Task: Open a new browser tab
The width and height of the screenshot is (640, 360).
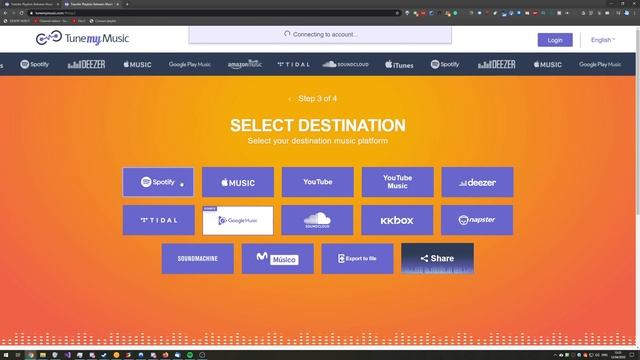Action: click(127, 4)
